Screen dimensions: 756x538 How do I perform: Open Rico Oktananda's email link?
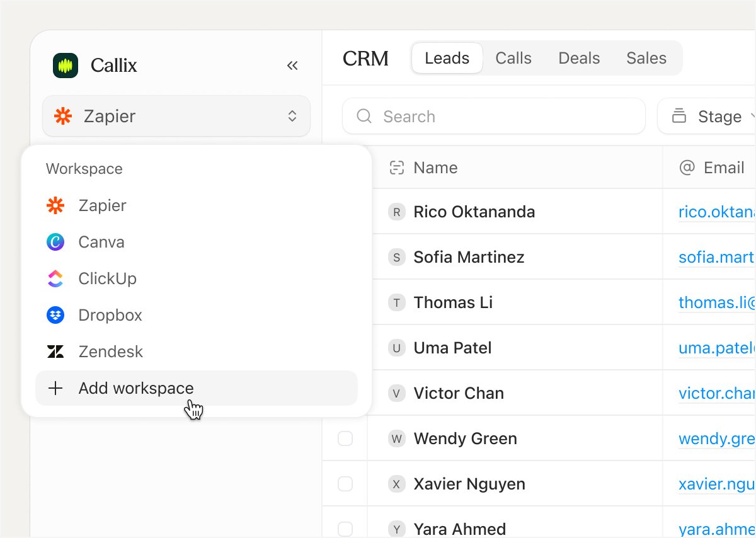point(717,212)
